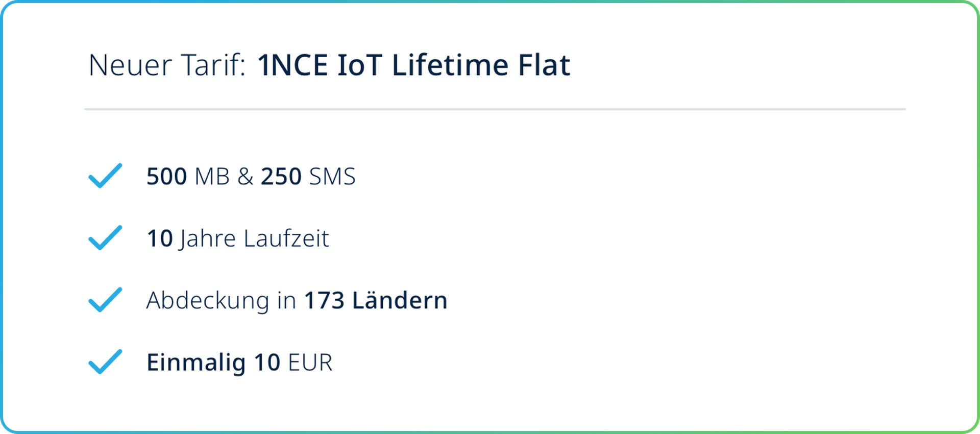Select the 'MB' text
980x434 pixels.
click(212, 177)
